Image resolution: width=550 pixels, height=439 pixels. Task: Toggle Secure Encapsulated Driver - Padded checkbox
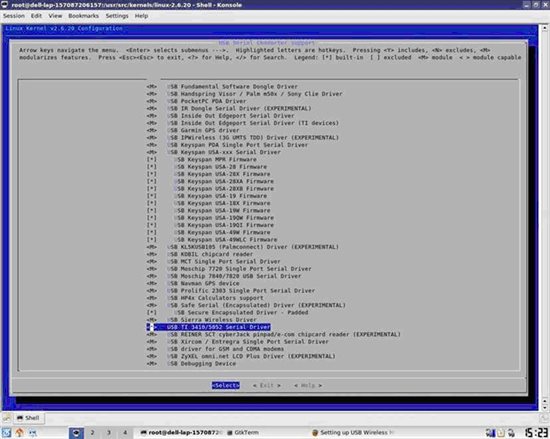click(152, 312)
